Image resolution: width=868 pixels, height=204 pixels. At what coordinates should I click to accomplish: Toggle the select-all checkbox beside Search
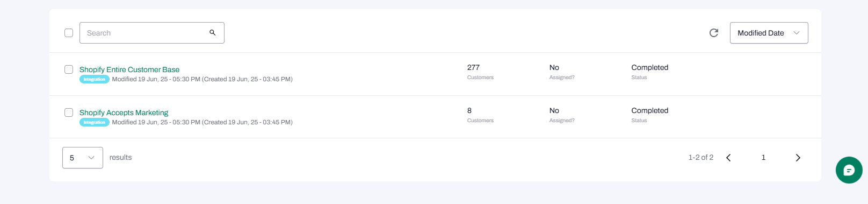point(69,33)
